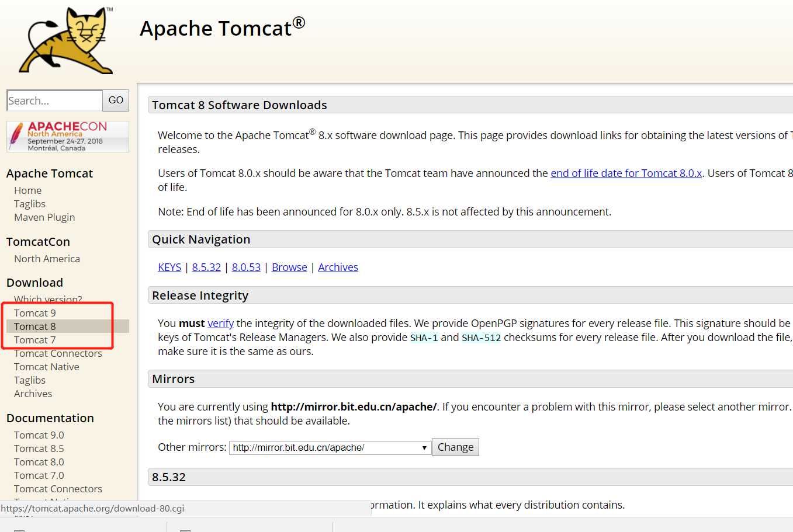
Task: Click the TomcatCon sidebar heading
Action: click(38, 242)
